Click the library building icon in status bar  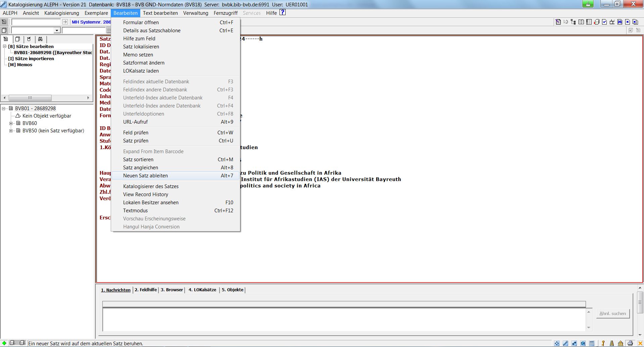coord(621,343)
